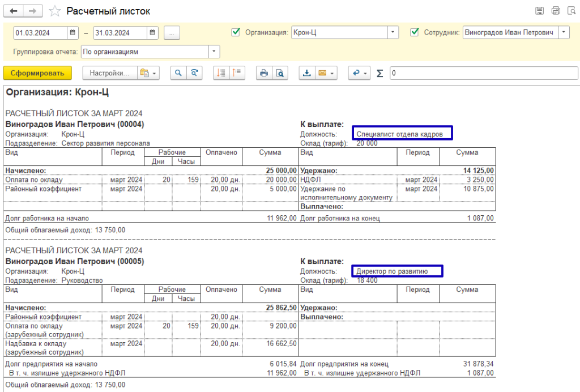Screen dimensions: 580x392
Task: Open the calendar for the start date 01.03.2024
Action: click(72, 32)
